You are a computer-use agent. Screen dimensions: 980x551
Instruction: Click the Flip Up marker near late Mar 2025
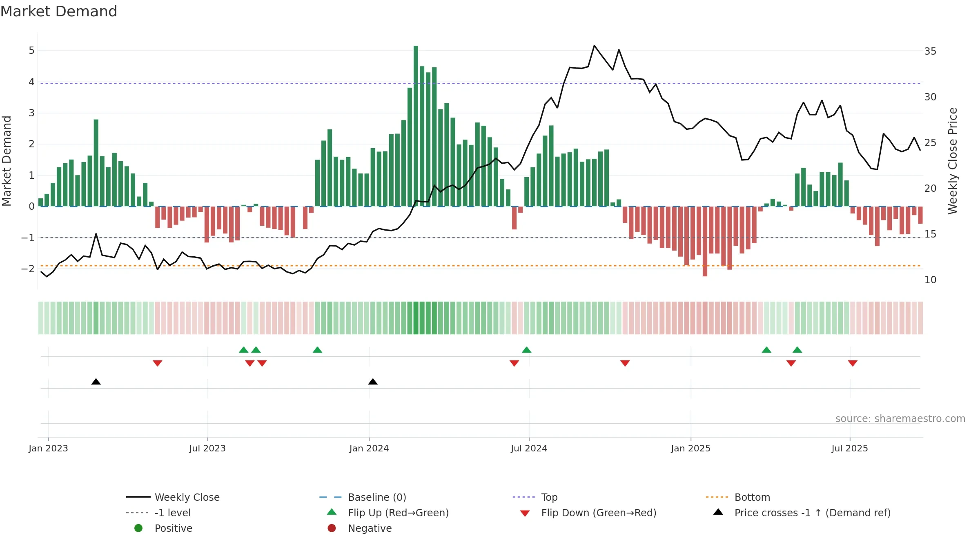tap(767, 350)
